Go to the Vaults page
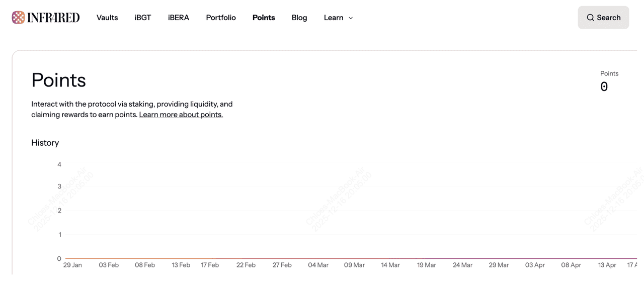The image size is (644, 295). point(107,18)
